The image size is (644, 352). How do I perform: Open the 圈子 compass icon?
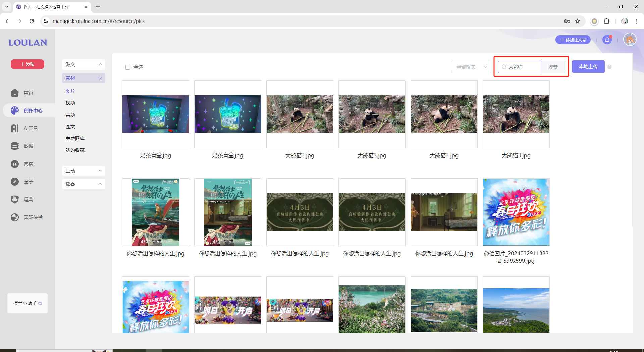click(15, 182)
